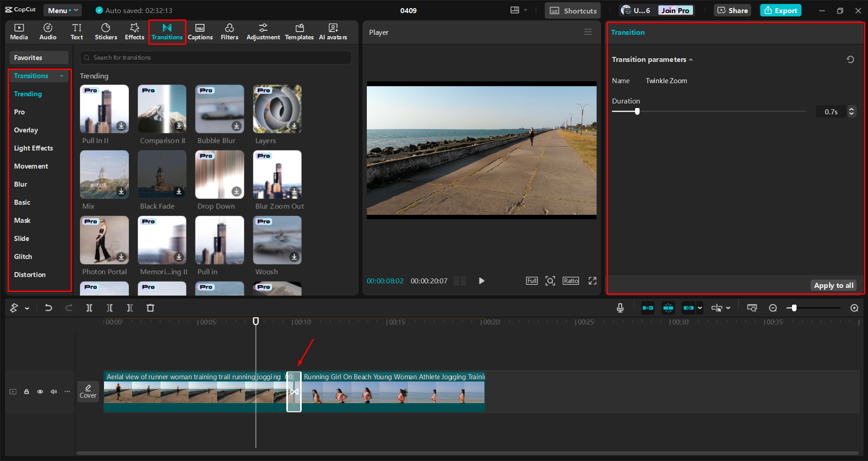
Task: Open the Transitions tab in the top toolbar
Action: pyautogui.click(x=167, y=32)
